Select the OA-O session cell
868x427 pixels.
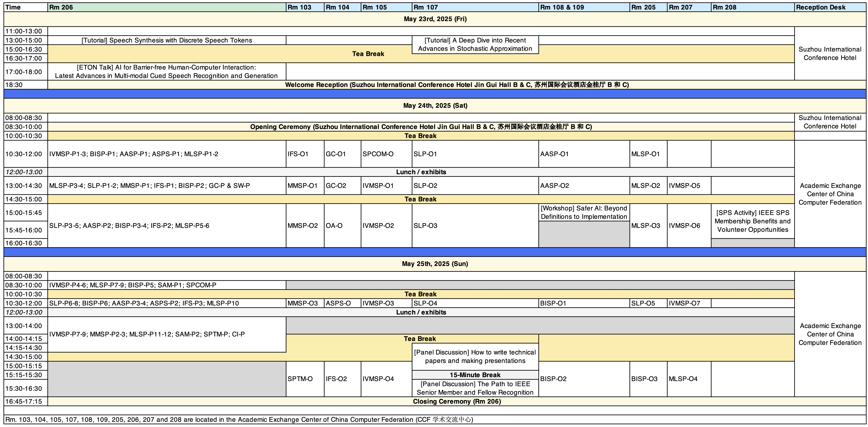[342, 225]
